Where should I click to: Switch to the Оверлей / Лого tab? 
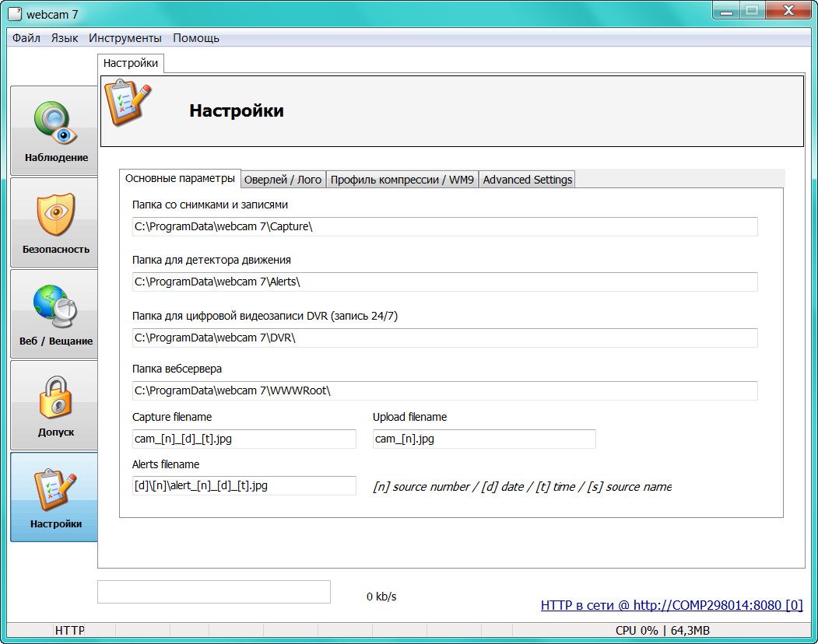click(283, 180)
